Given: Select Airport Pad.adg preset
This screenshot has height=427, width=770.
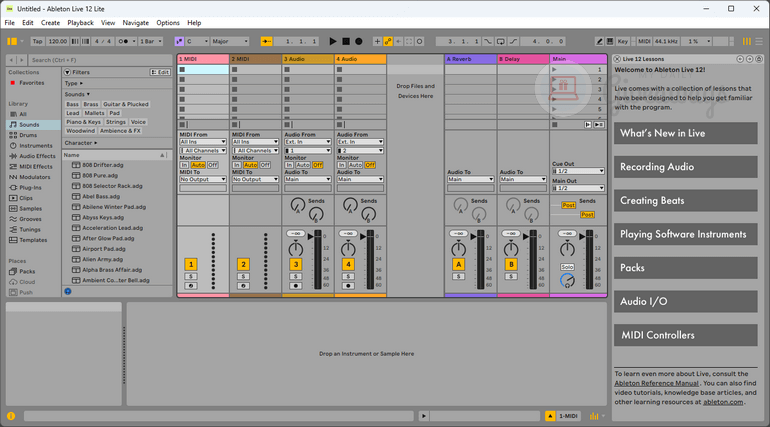Looking at the screenshot, I should coord(102,249).
